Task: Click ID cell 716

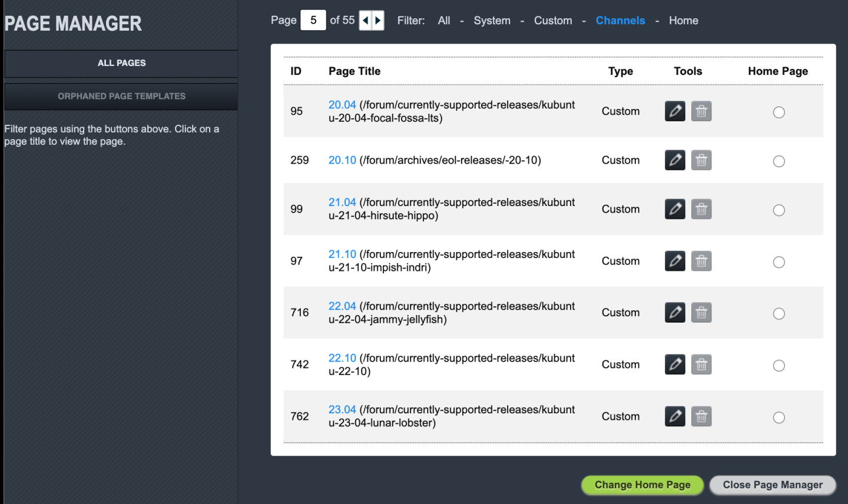Action: (300, 313)
